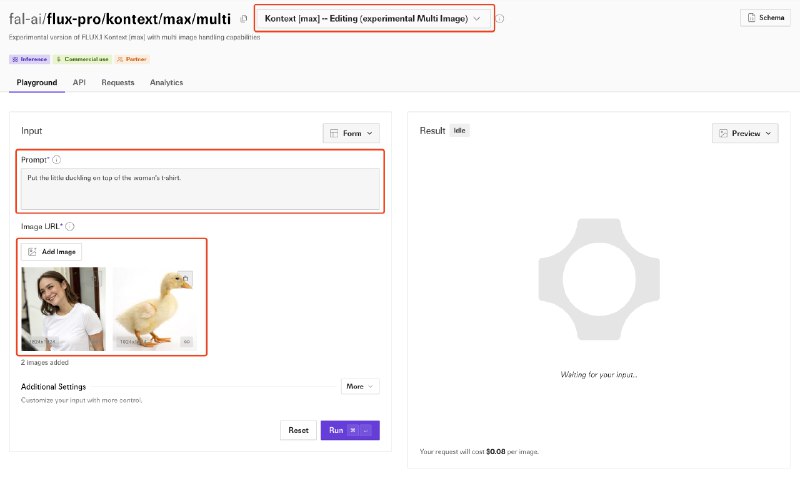Click the link icon on duckling thumbnail
The height and width of the screenshot is (481, 800).
click(187, 342)
